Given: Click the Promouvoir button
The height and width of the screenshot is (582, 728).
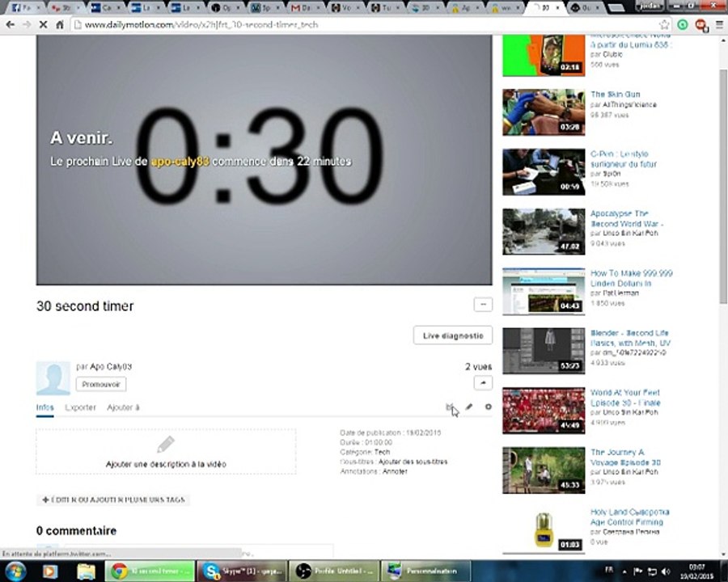Looking at the screenshot, I should pos(101,384).
